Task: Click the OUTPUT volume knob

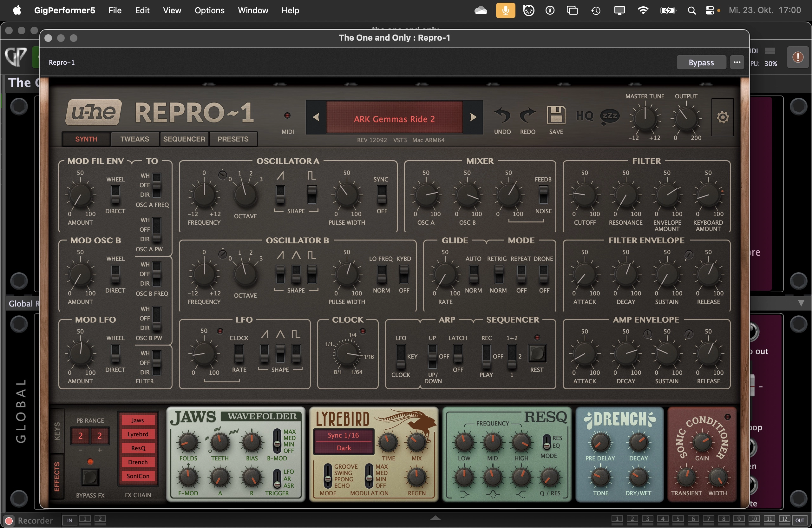Action: 686,119
